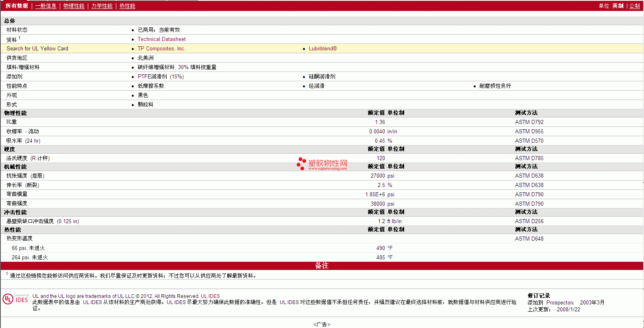Viewport: 644px width, 328px height.
Task: Click 吸水率 (24 hr) label
Action: click(23, 141)
